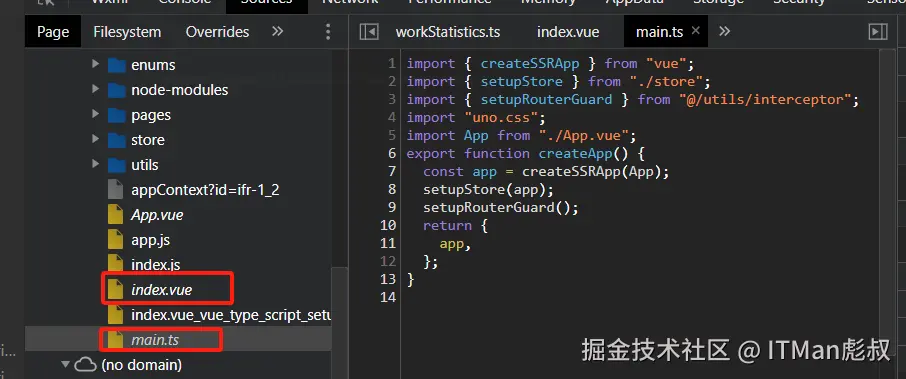Image resolution: width=906 pixels, height=379 pixels.
Task: Select the main.ts editor tab
Action: coord(659,32)
